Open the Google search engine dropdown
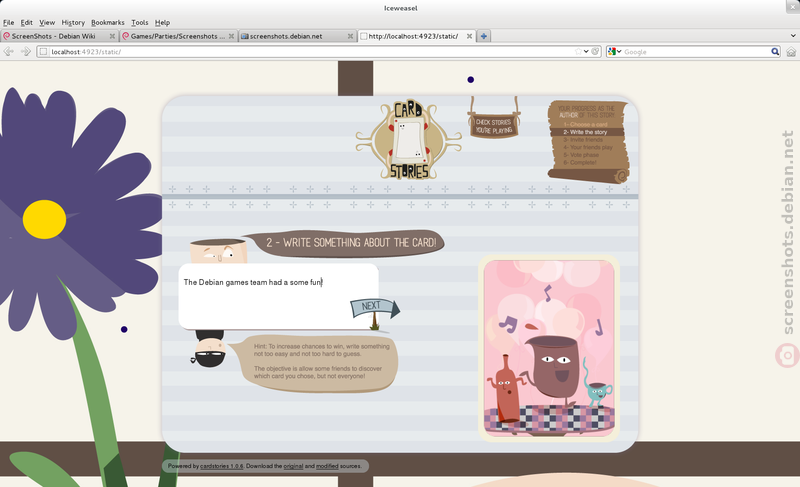 point(615,52)
